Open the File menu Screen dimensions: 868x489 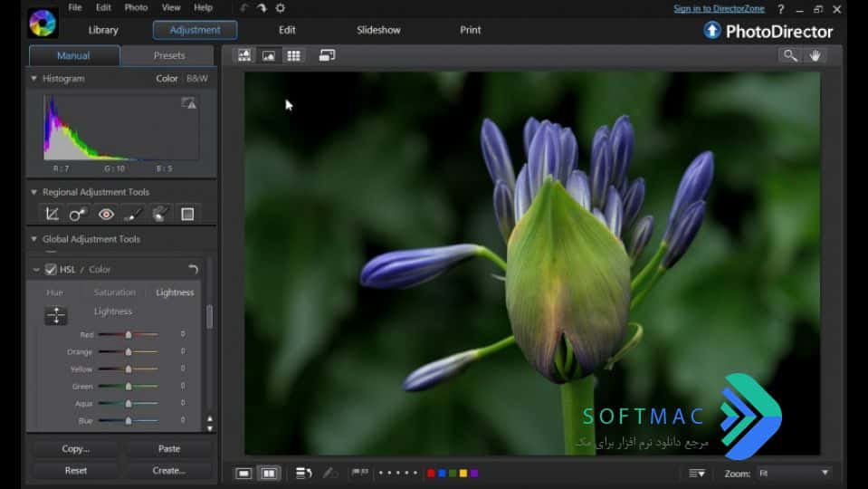click(75, 8)
